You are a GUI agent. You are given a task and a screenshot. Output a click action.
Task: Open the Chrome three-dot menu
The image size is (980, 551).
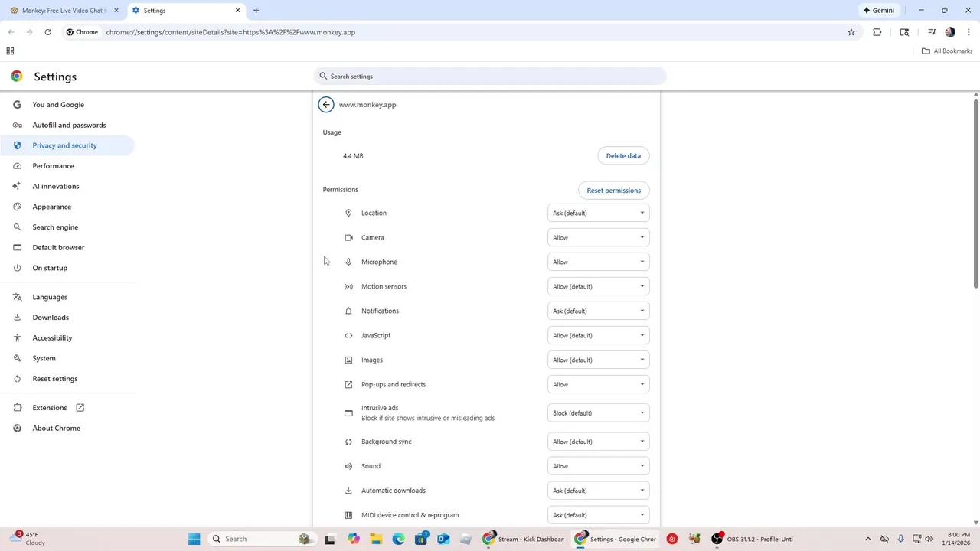[969, 32]
